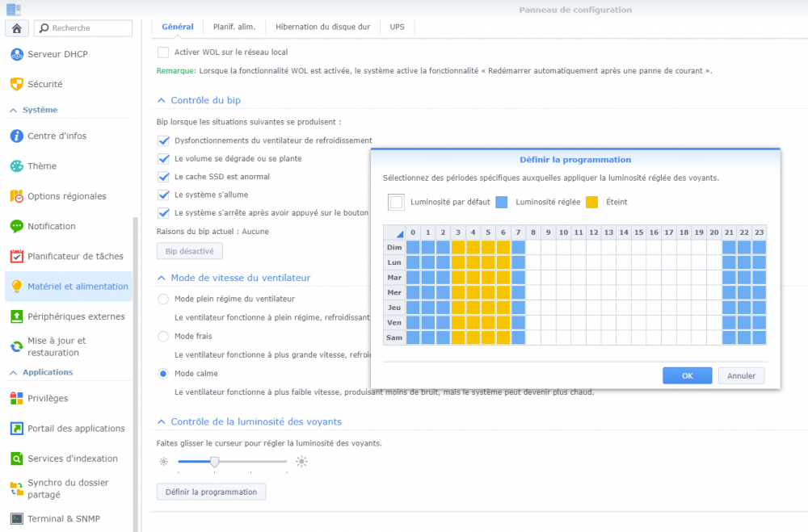Collapse the Contrôle du bip section
Image resolution: width=808 pixels, height=532 pixels.
(x=162, y=101)
